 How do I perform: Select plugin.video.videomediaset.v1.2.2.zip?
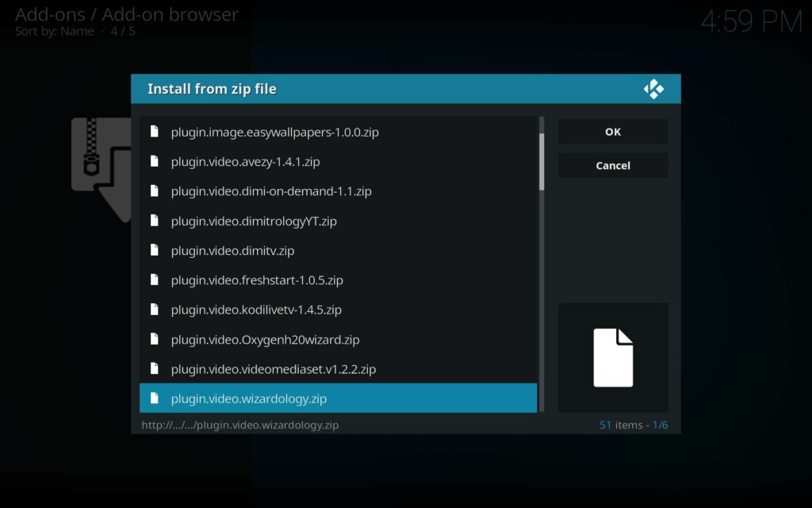(338, 368)
